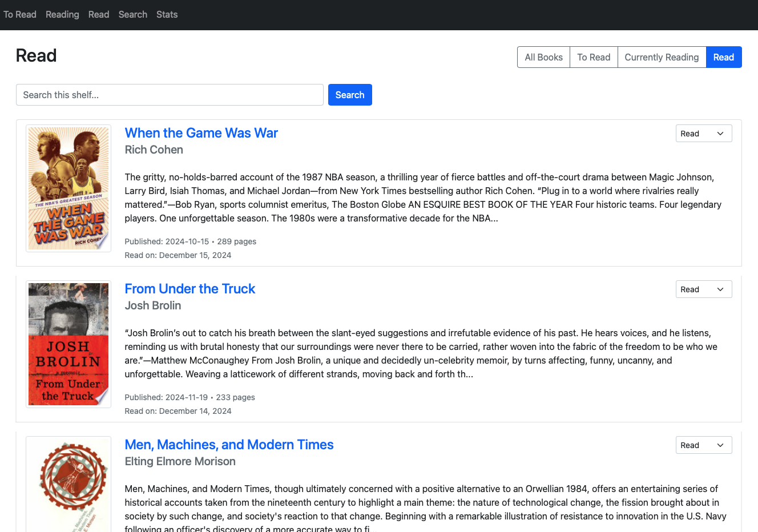Viewport: 758px width, 532px height.
Task: Switch to the All Books filter
Action: click(543, 57)
